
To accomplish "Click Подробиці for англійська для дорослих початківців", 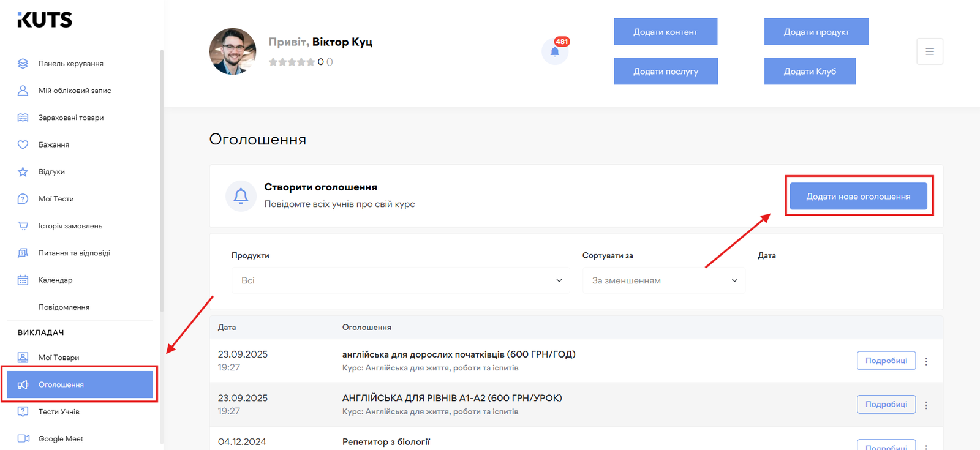I will click(886, 361).
